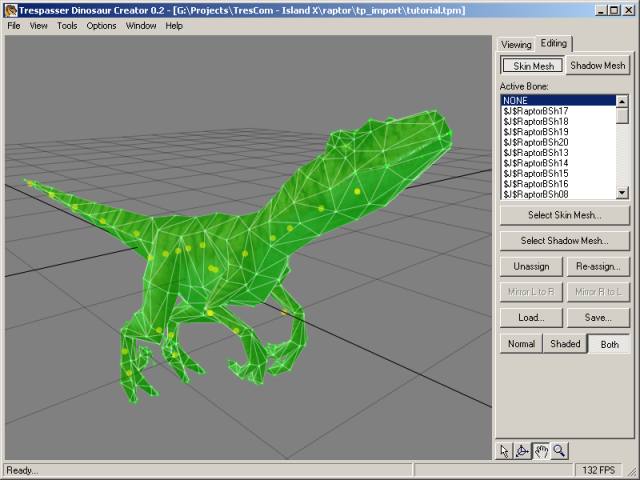Select the magnifier zoom tool

tap(560, 451)
